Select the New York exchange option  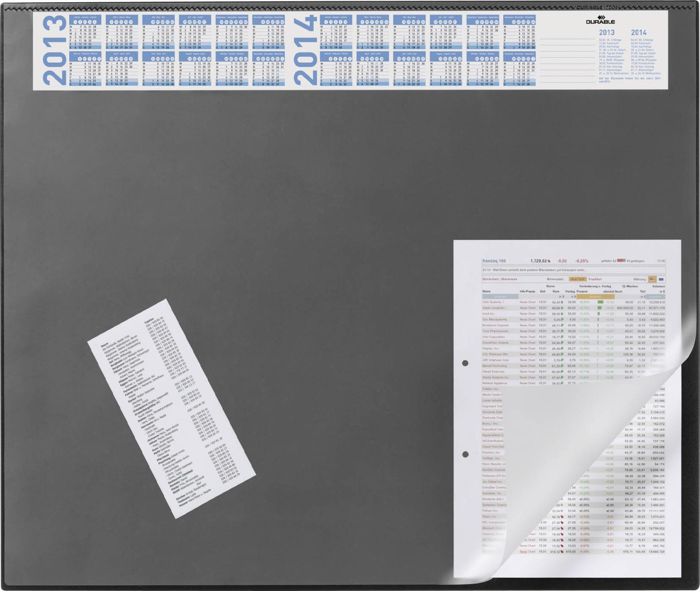(x=577, y=279)
